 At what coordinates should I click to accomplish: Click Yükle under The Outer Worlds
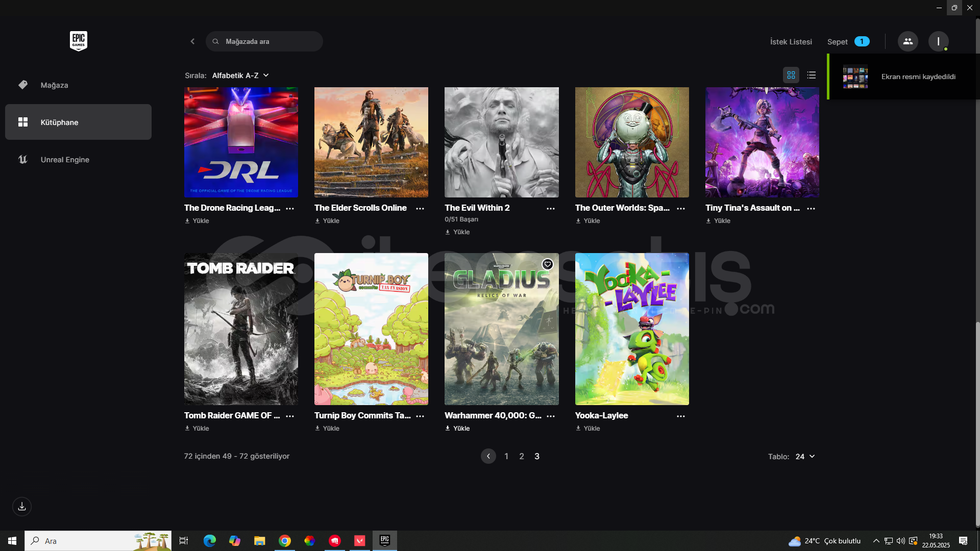pyautogui.click(x=588, y=221)
